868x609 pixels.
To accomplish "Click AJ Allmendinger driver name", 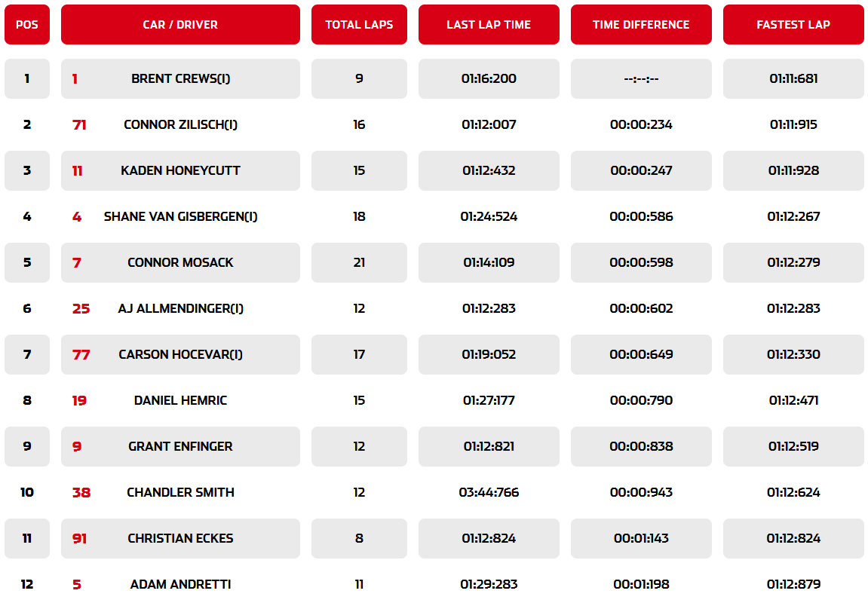I will click(180, 308).
